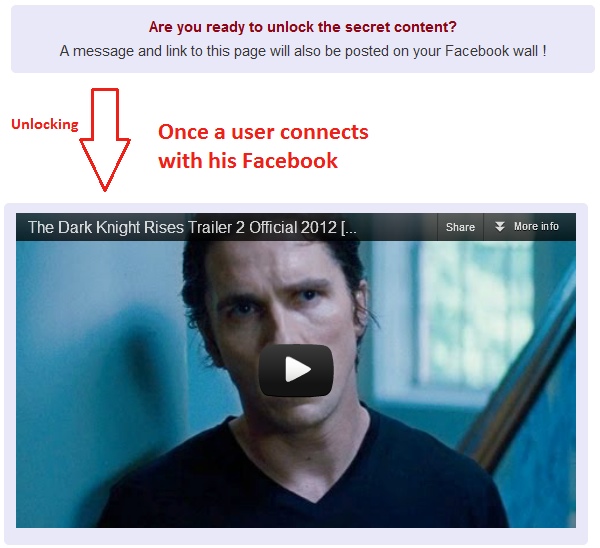Click the text Once a user connects
This screenshot has height=548, width=600.
pyautogui.click(x=263, y=132)
